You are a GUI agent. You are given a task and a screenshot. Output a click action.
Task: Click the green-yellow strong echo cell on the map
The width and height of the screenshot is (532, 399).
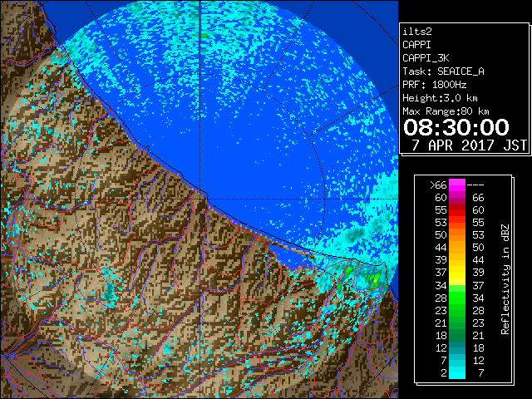(375, 280)
